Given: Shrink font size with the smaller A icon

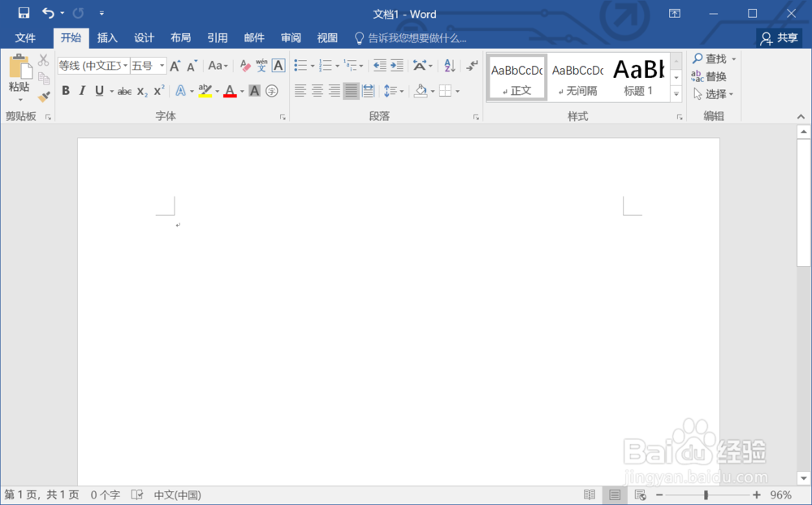Looking at the screenshot, I should (192, 66).
